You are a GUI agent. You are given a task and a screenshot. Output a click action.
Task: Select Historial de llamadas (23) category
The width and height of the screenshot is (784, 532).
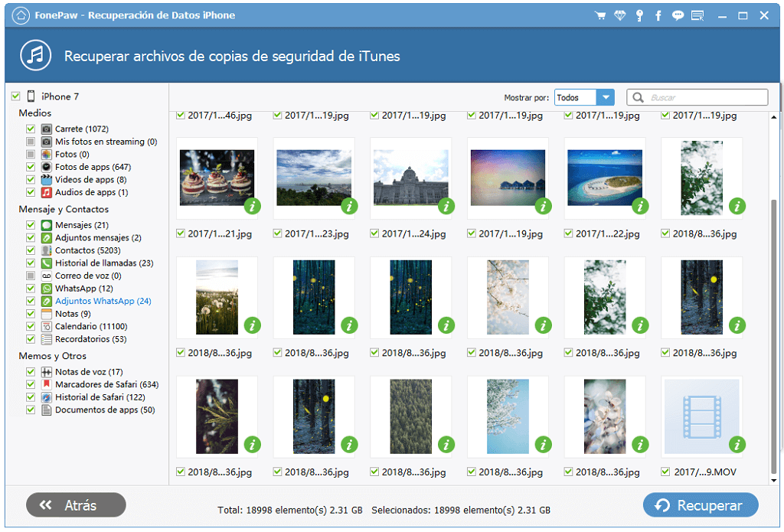[104, 263]
